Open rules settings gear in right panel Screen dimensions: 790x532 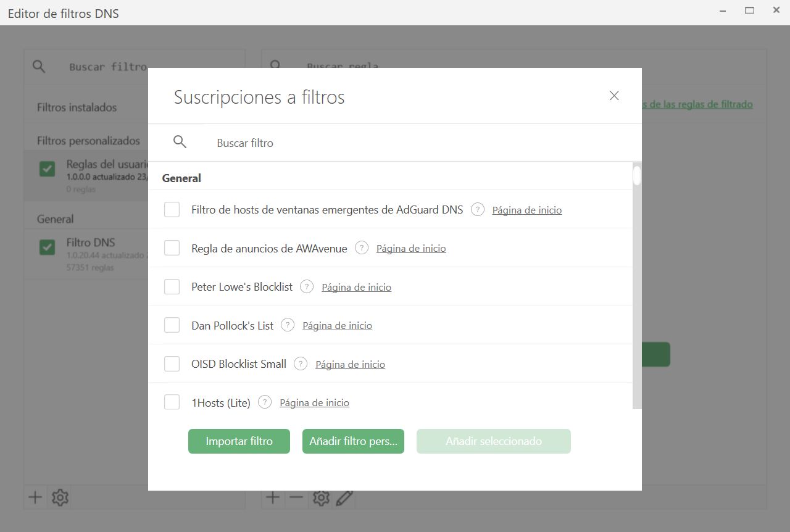click(x=321, y=497)
